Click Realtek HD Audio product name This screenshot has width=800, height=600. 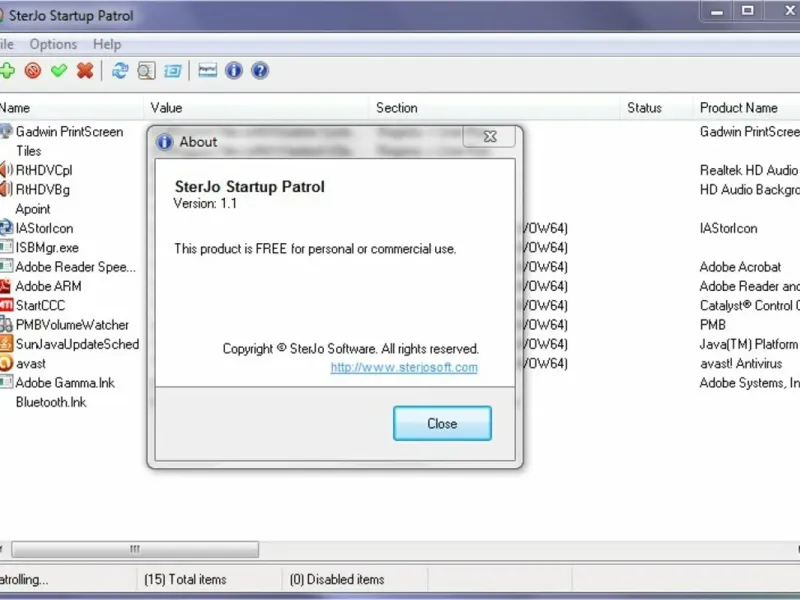[x=748, y=170]
